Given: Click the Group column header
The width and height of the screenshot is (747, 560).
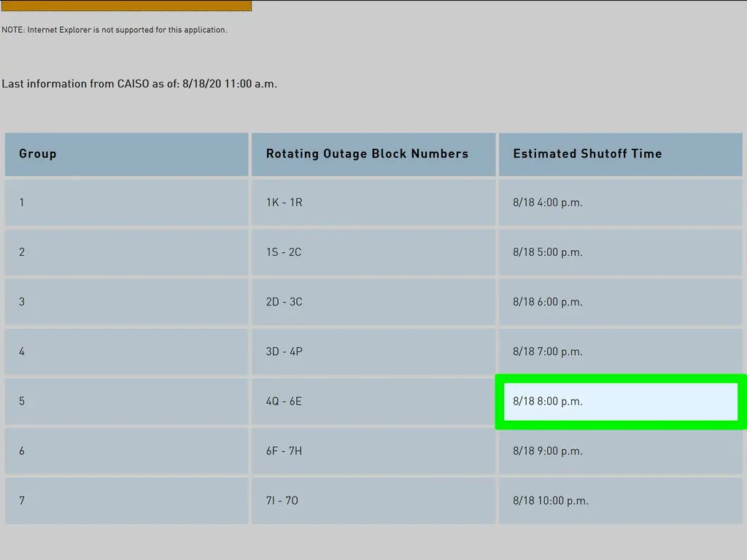Looking at the screenshot, I should tap(126, 154).
